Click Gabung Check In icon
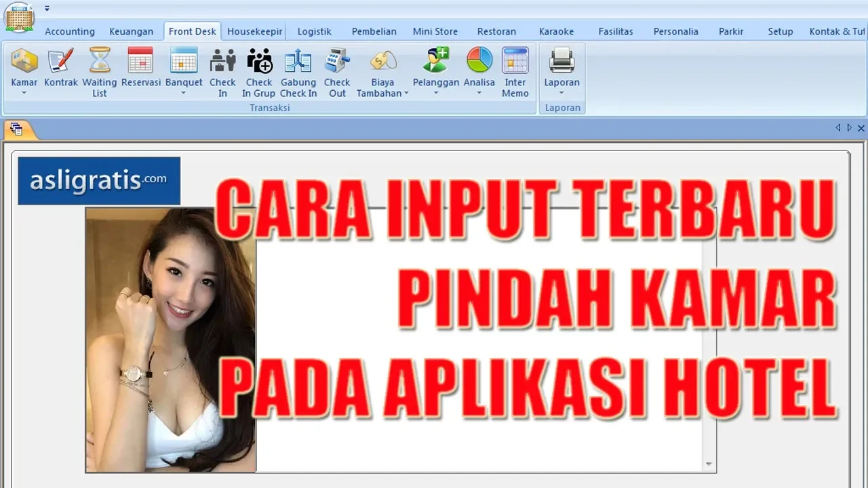Image resolution: width=868 pixels, height=488 pixels. point(298,61)
